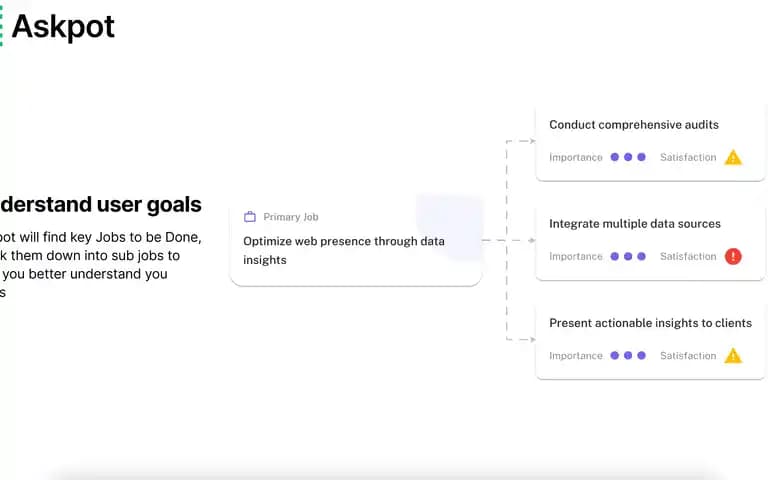Screen dimensions: 768x480
Task: Click the green dotted Askpot logo mark
Action: tap(1, 26)
